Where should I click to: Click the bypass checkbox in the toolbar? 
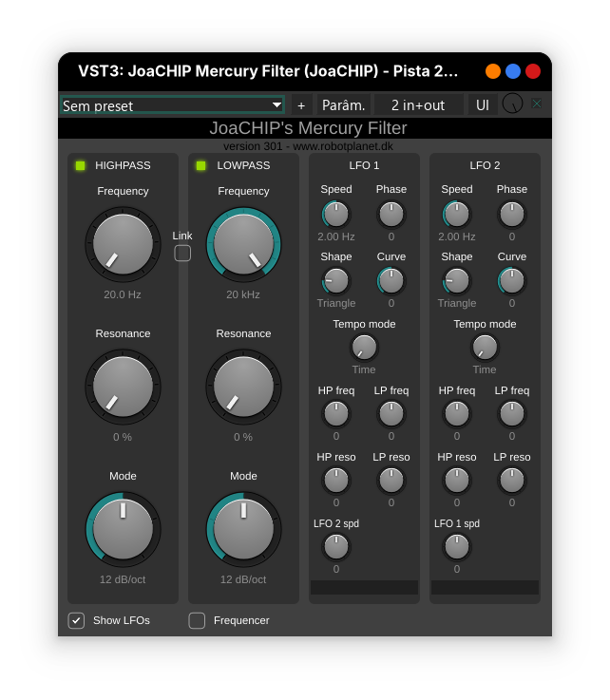point(537,104)
